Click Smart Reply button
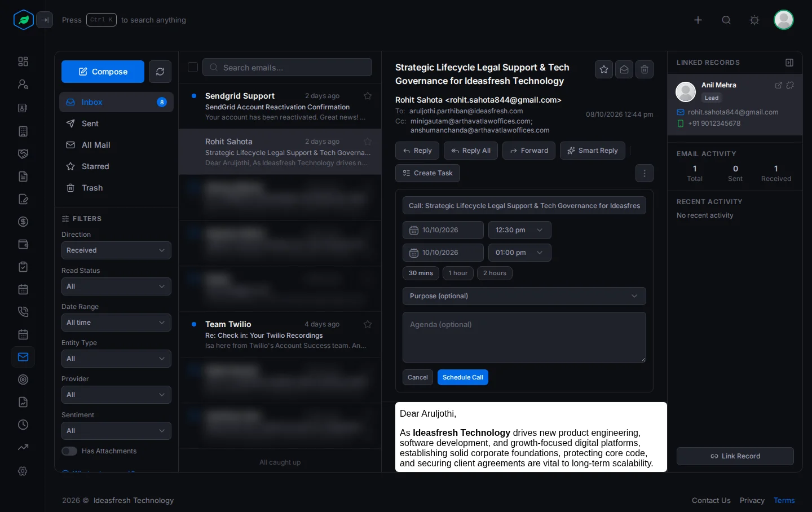Screen dimensions: 812x512 pos(593,151)
